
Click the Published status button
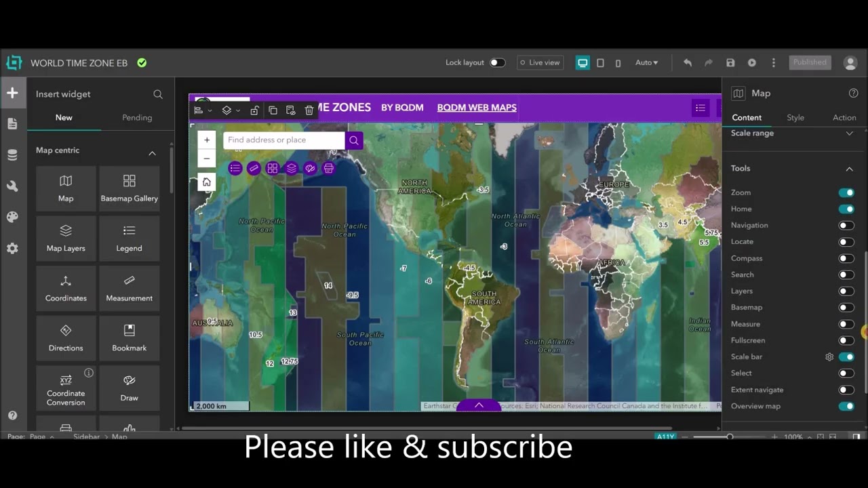tap(810, 62)
